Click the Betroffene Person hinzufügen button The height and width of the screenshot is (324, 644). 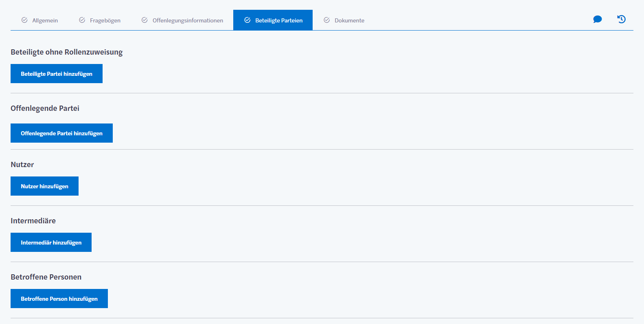59,299
